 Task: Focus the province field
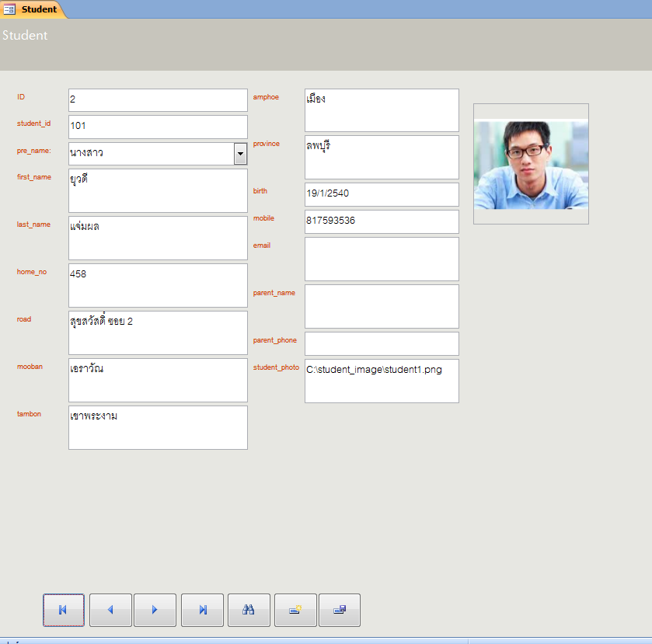coord(382,157)
